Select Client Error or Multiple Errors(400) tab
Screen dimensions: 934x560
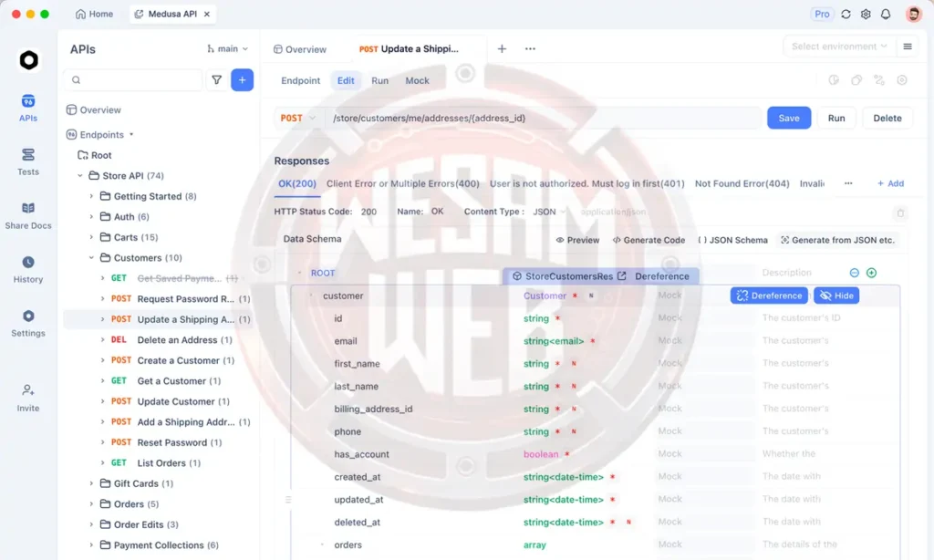coord(402,183)
